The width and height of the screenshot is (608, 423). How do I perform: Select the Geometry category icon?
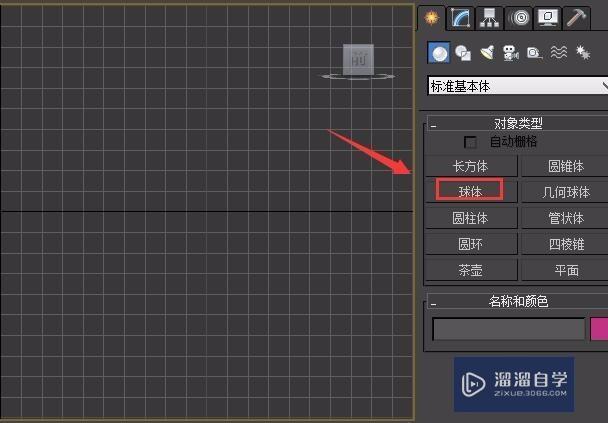pos(439,52)
